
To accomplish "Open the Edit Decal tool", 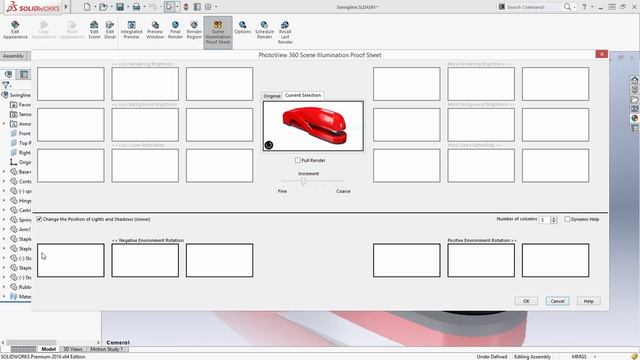I will click(x=110, y=29).
